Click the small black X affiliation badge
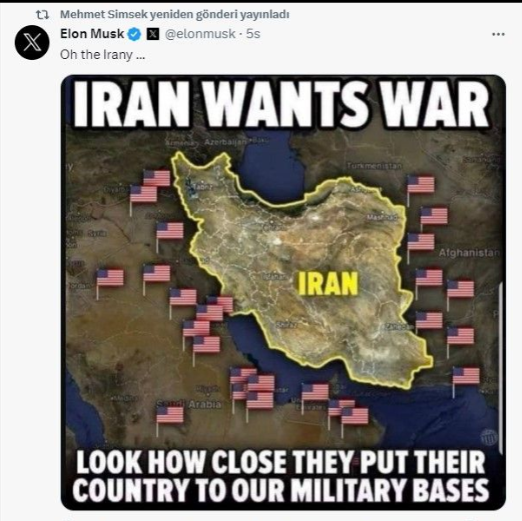The width and height of the screenshot is (522, 521). [153, 34]
